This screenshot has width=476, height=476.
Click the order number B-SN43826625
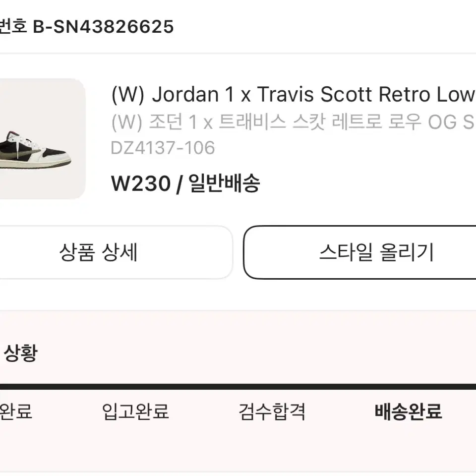tap(103, 27)
